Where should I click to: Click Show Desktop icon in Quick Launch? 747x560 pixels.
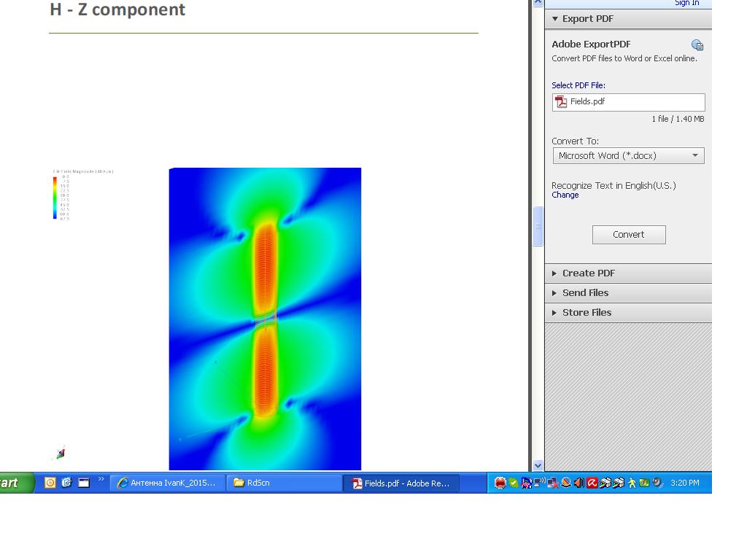[84, 483]
